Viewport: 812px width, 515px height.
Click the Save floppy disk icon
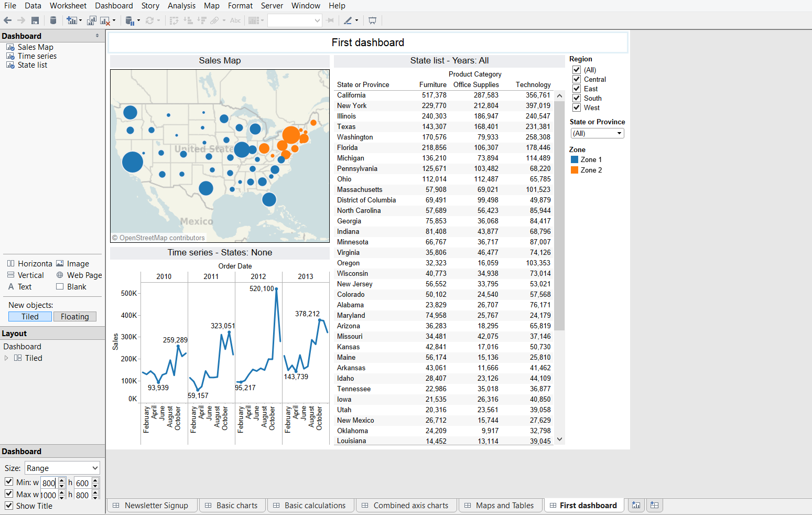tap(35, 20)
